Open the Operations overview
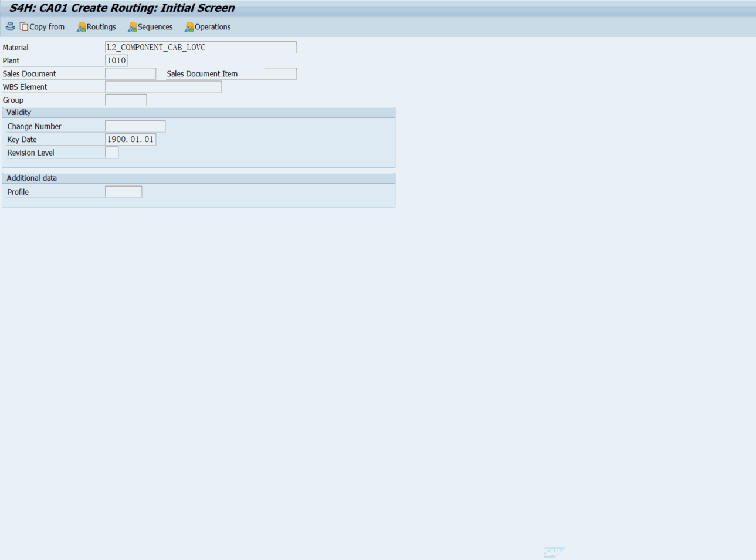 208,27
